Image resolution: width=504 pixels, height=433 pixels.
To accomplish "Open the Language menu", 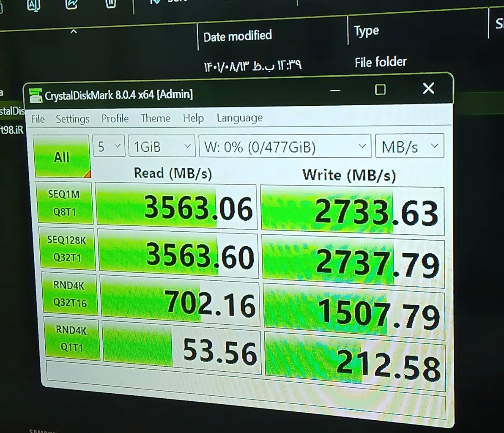I will pyautogui.click(x=240, y=118).
